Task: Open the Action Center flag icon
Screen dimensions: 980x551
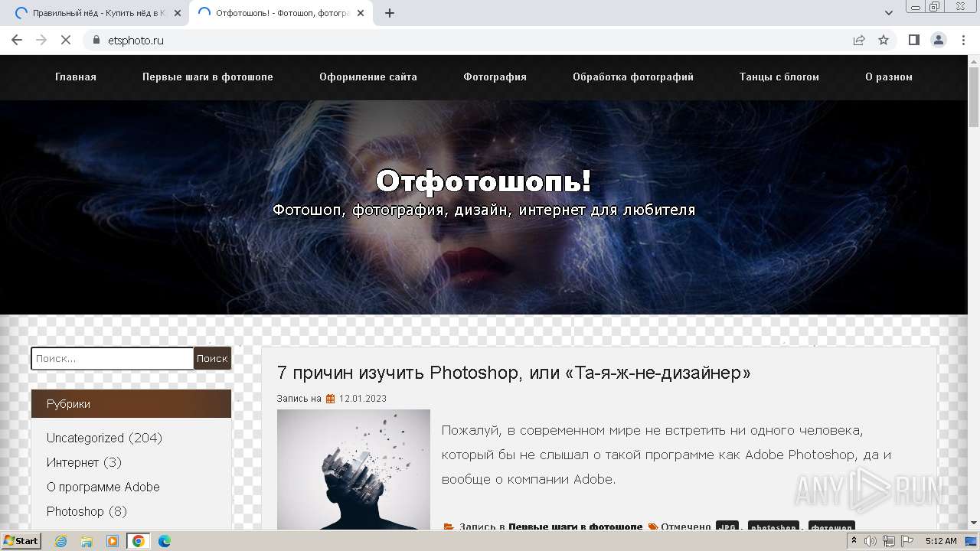Action: (907, 541)
